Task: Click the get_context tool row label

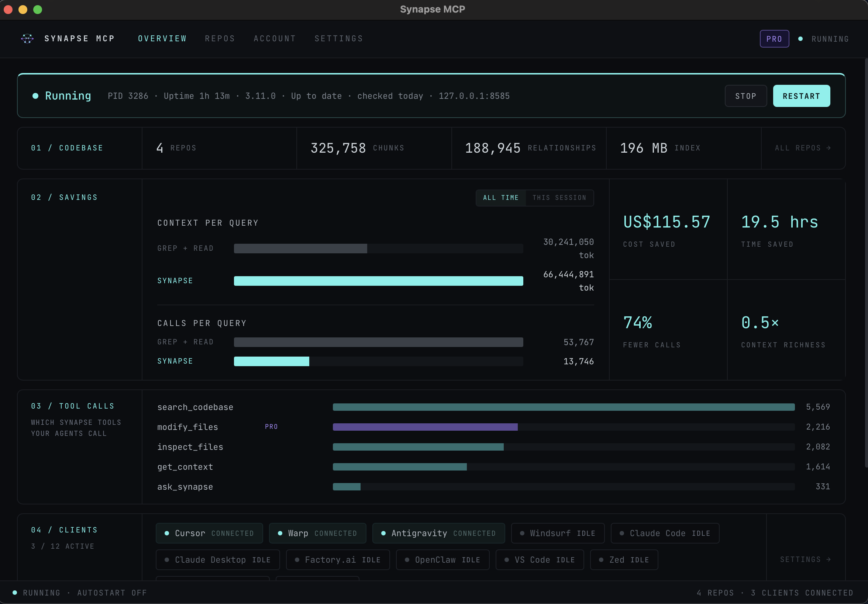Action: coord(185,467)
